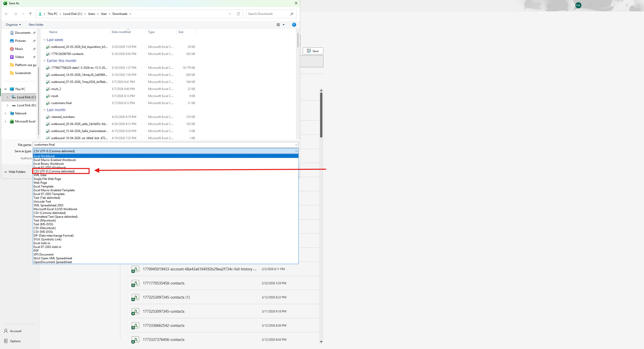The height and width of the screenshot is (349, 644).
Task: Expand the Network tree node
Action: [x=5, y=113]
